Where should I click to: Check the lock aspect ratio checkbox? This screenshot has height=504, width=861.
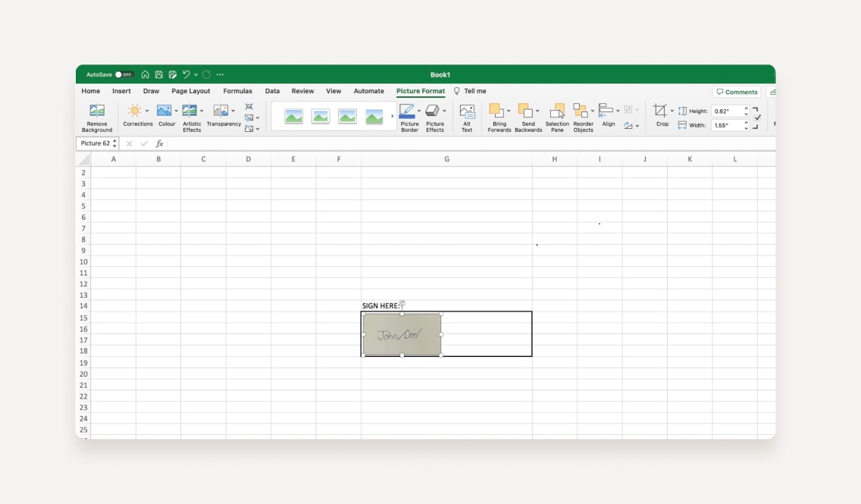click(x=756, y=117)
